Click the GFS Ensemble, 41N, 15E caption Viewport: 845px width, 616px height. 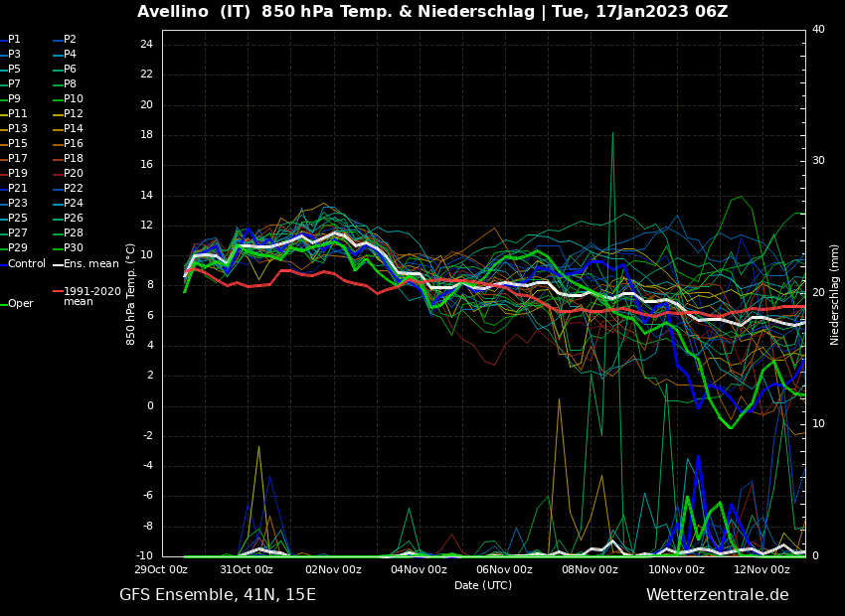point(218,595)
